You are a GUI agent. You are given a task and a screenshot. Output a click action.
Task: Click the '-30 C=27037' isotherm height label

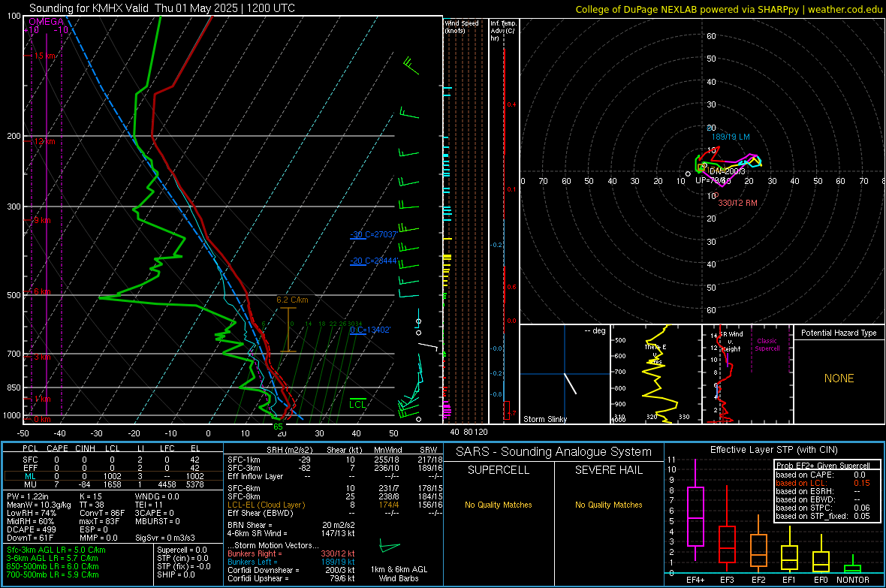coord(374,234)
